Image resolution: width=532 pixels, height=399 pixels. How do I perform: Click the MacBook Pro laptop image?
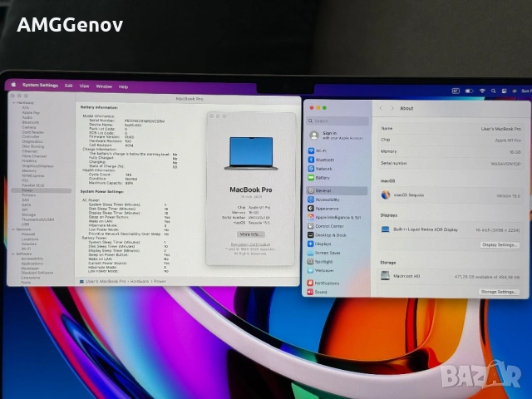251,153
